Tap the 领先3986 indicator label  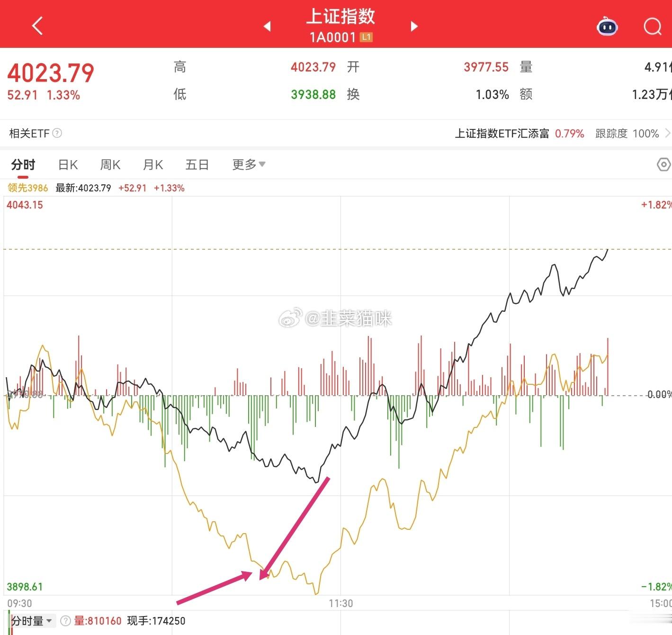pos(28,188)
